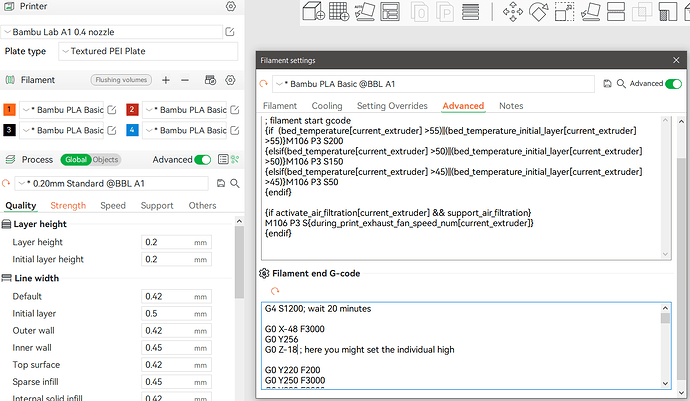
Task: Click the Mesh boolean toolbar icon
Action: click(x=642, y=11)
